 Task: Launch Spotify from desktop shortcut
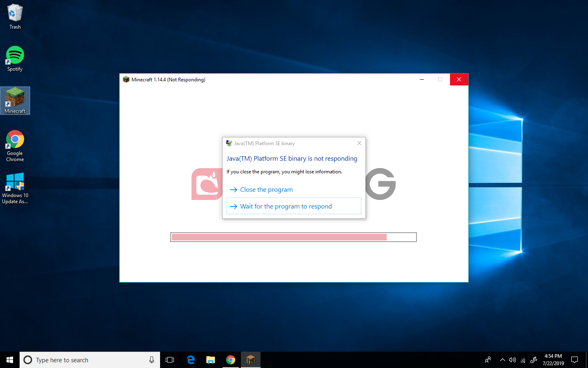pyautogui.click(x=15, y=58)
